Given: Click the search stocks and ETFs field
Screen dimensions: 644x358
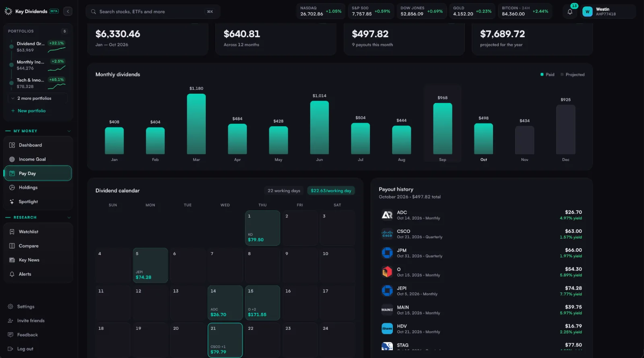Looking at the screenshot, I should pos(153,12).
